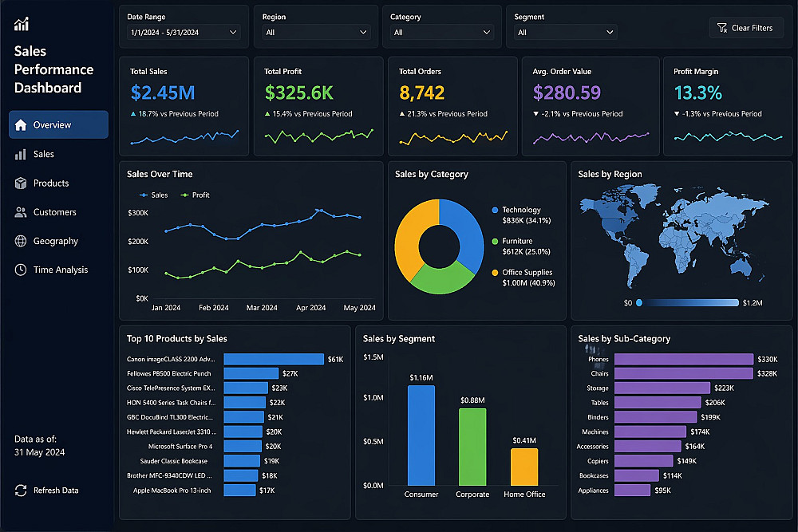The height and width of the screenshot is (532, 798).
Task: Click the Consumer segment blue bar
Action: (421, 435)
